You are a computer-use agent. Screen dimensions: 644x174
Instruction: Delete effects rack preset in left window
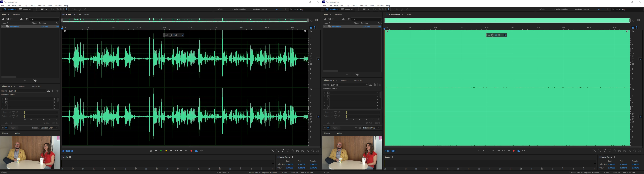click(x=52, y=91)
